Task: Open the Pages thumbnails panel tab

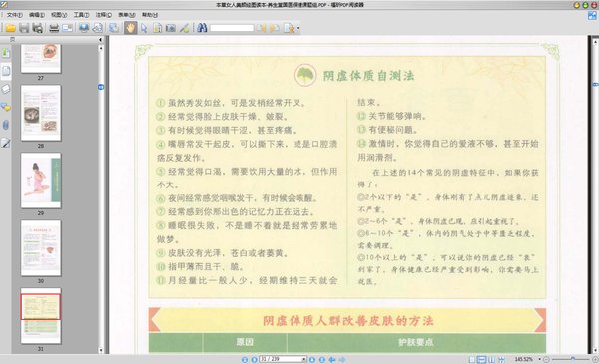Action: coord(6,71)
